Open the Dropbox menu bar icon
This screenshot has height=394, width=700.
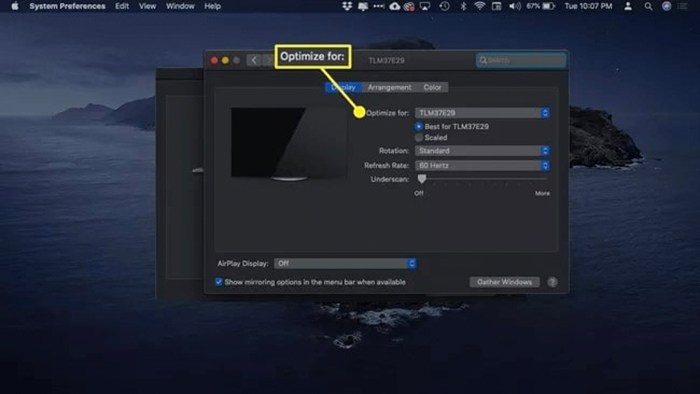(x=346, y=6)
